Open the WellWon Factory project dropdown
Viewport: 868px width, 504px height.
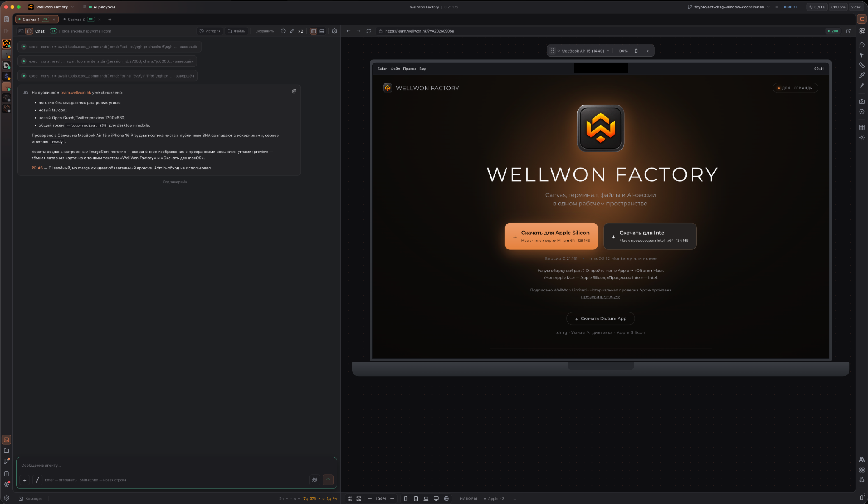51,7
